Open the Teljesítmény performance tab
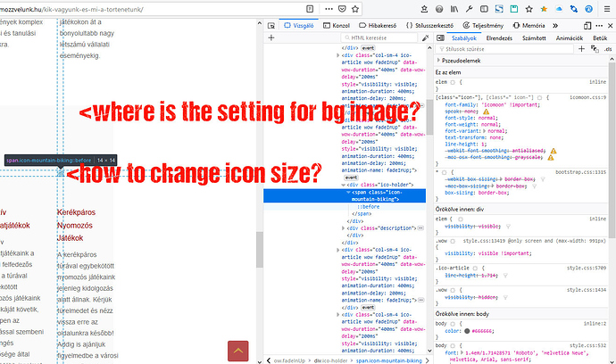This screenshot has height=364, width=616. pos(483,26)
